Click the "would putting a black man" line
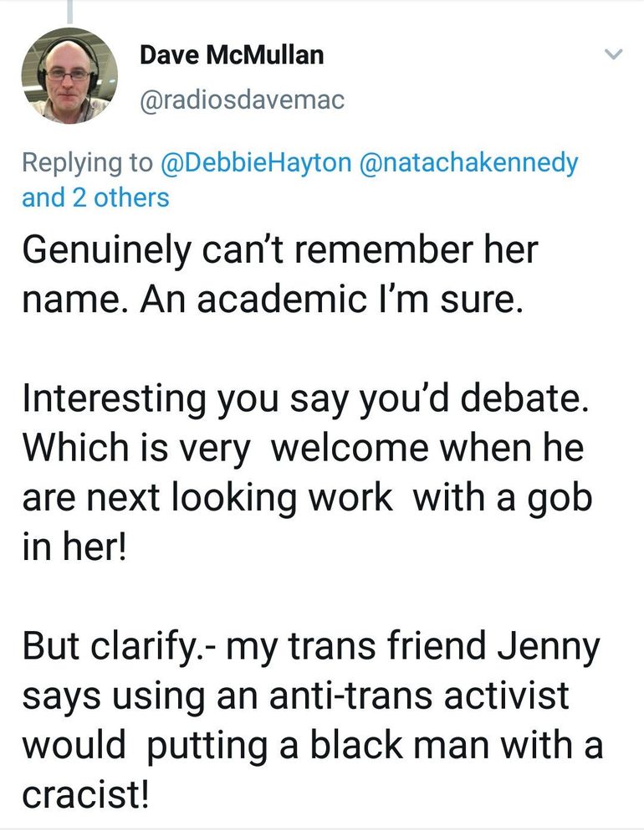The image size is (644, 837). (x=312, y=744)
